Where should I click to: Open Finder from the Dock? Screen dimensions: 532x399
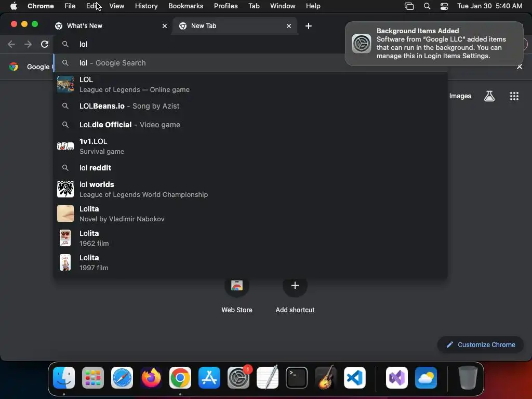[x=64, y=378]
